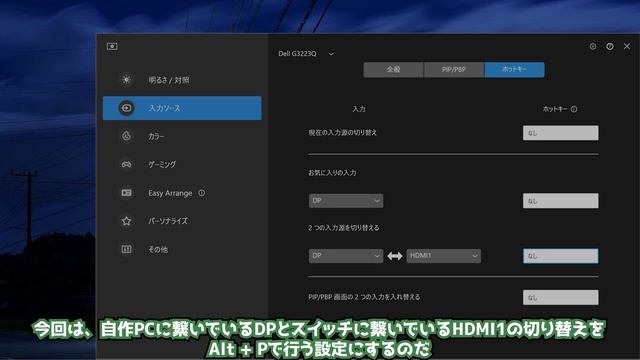Click the 入力 column header text
The width and height of the screenshot is (640, 360).
pyautogui.click(x=359, y=109)
